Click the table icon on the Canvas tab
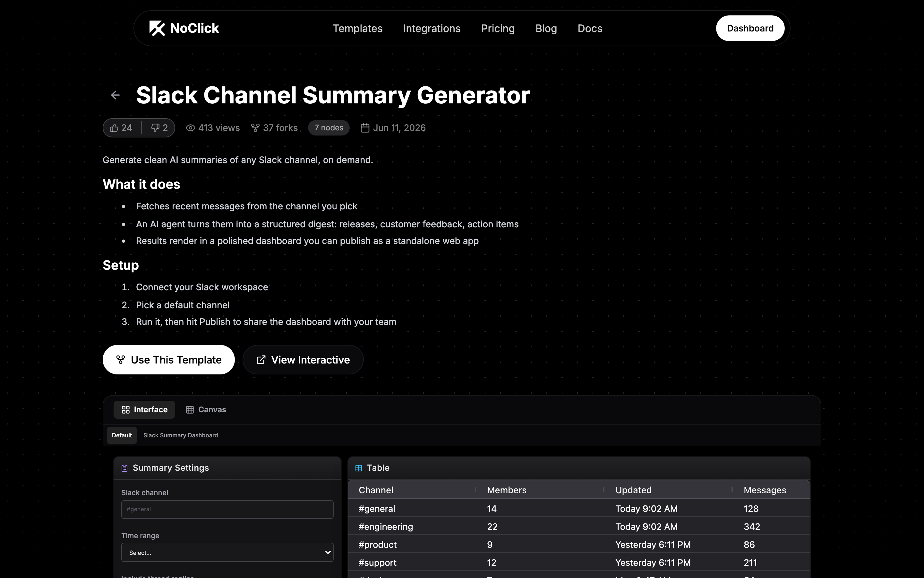Image resolution: width=924 pixels, height=578 pixels. (x=190, y=410)
